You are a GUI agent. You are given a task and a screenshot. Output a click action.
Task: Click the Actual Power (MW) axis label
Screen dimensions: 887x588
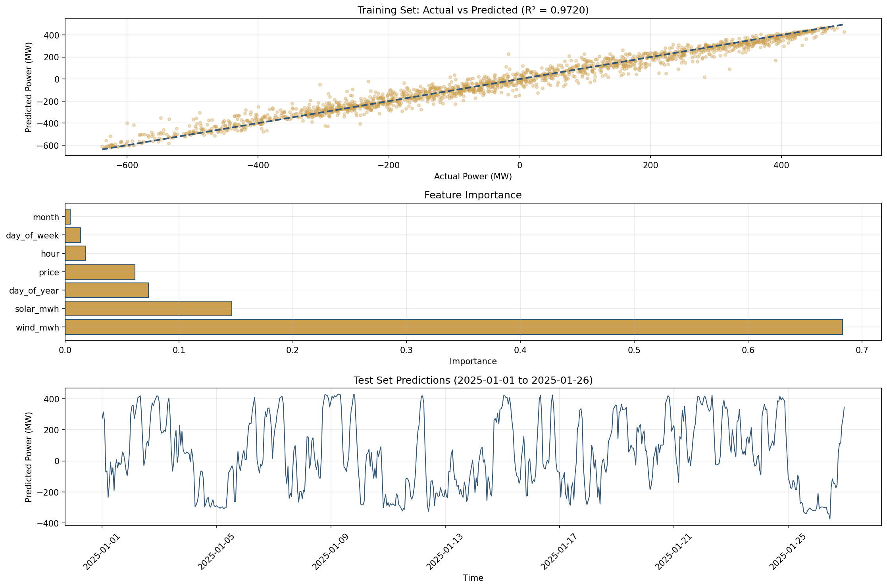[473, 177]
